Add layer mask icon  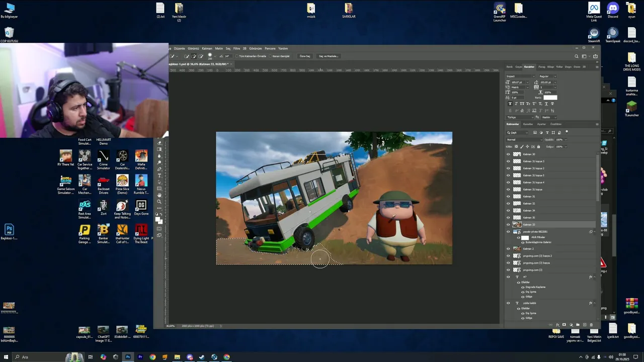(x=564, y=324)
